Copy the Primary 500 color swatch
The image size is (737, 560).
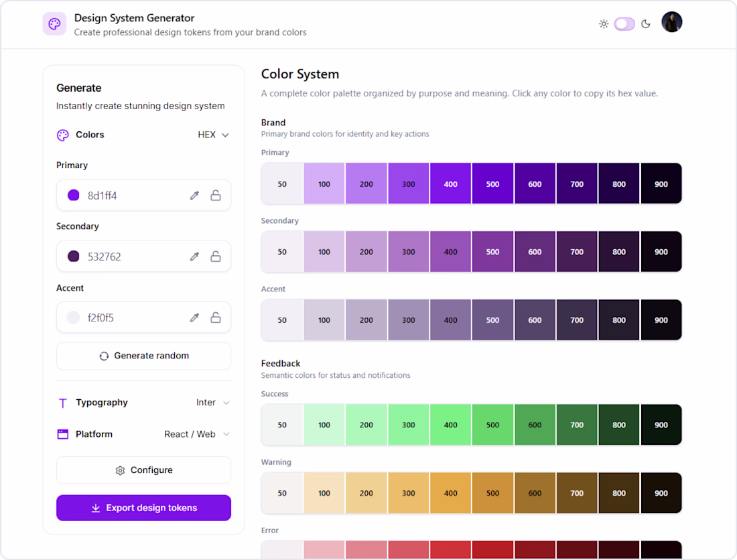point(492,184)
